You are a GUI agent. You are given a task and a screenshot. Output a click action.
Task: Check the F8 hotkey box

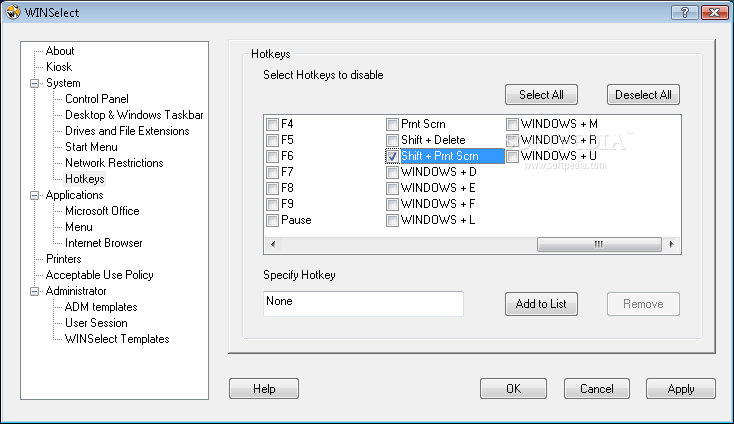point(272,188)
